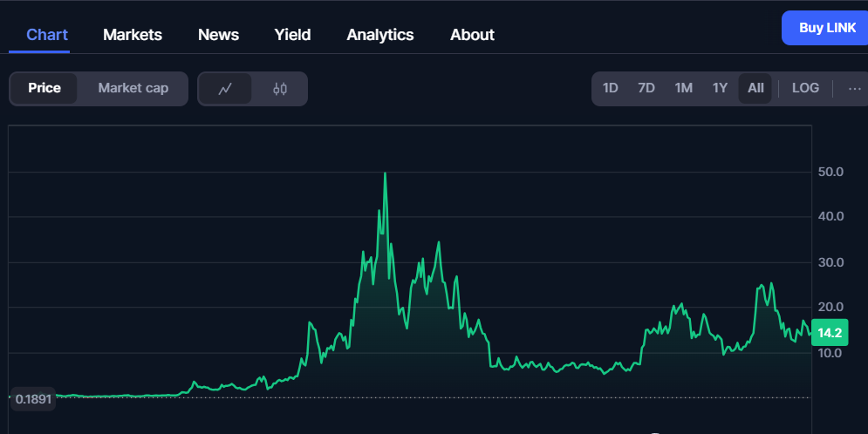868x434 pixels.
Task: Set chart range to 1M
Action: pyautogui.click(x=683, y=88)
